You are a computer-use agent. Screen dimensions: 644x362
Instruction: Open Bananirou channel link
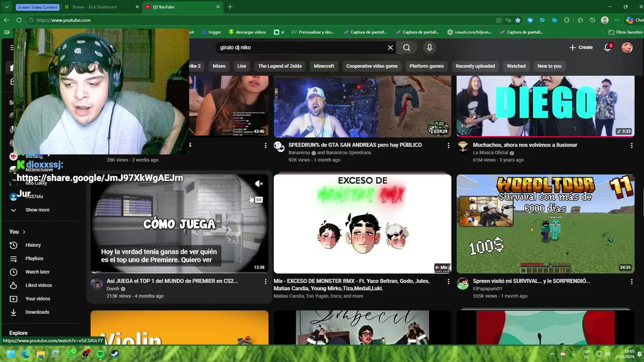(299, 153)
